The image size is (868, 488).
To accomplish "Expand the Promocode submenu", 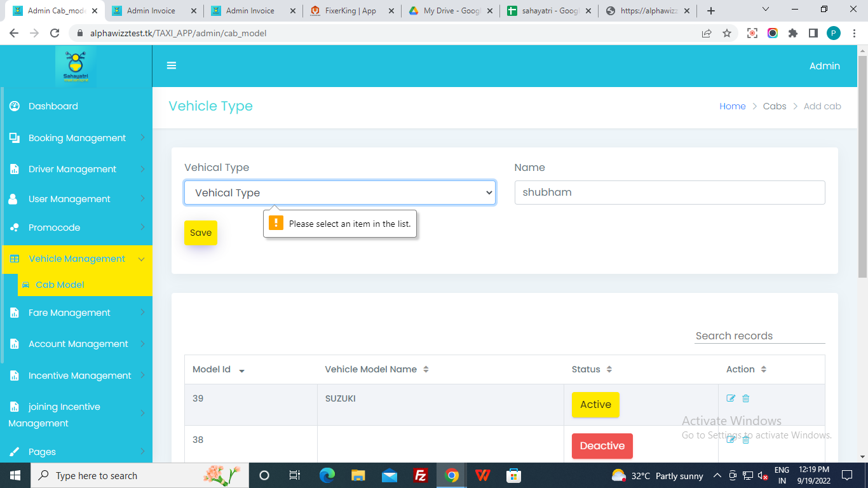I will [142, 227].
